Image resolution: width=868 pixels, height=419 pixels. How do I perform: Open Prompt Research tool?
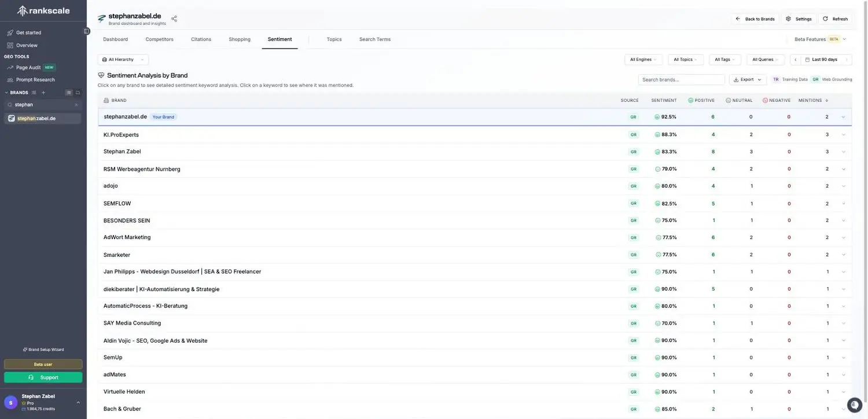[x=35, y=80]
